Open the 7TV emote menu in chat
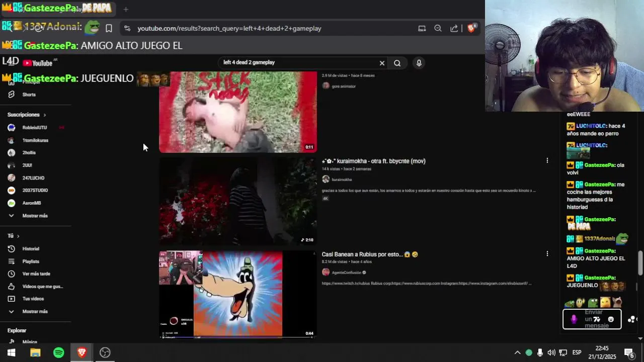The height and width of the screenshot is (362, 644). click(597, 319)
